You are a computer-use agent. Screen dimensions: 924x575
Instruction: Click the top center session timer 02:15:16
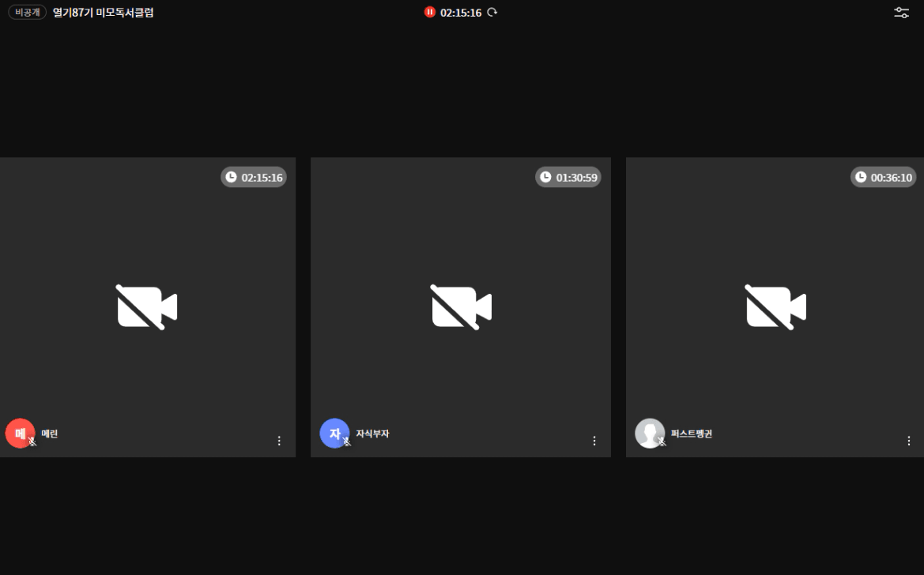click(461, 13)
